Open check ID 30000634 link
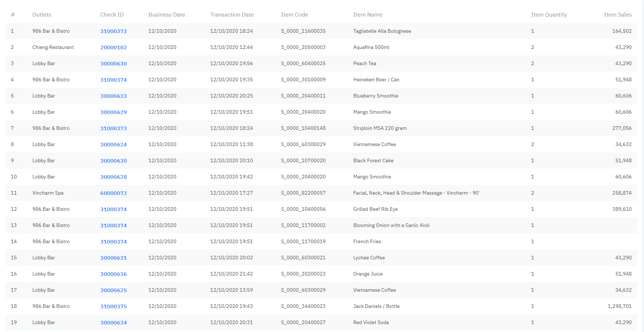644x332 pixels. 113,323
